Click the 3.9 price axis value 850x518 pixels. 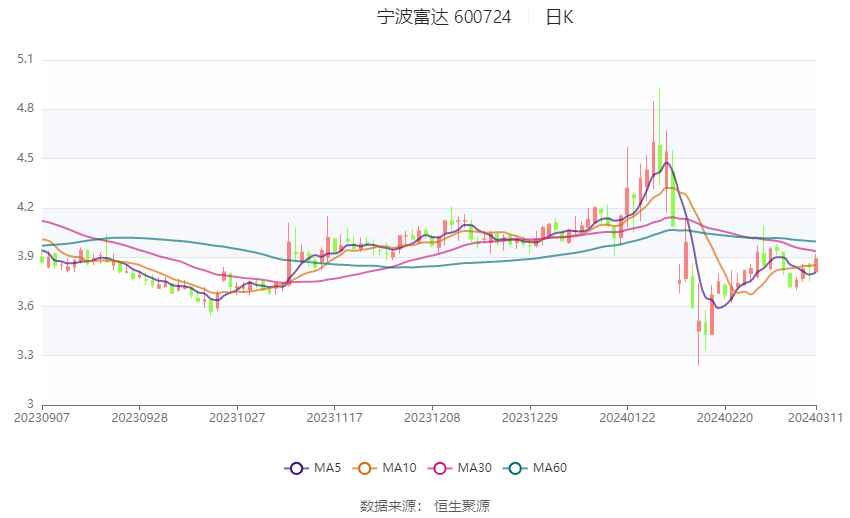(x=25, y=256)
